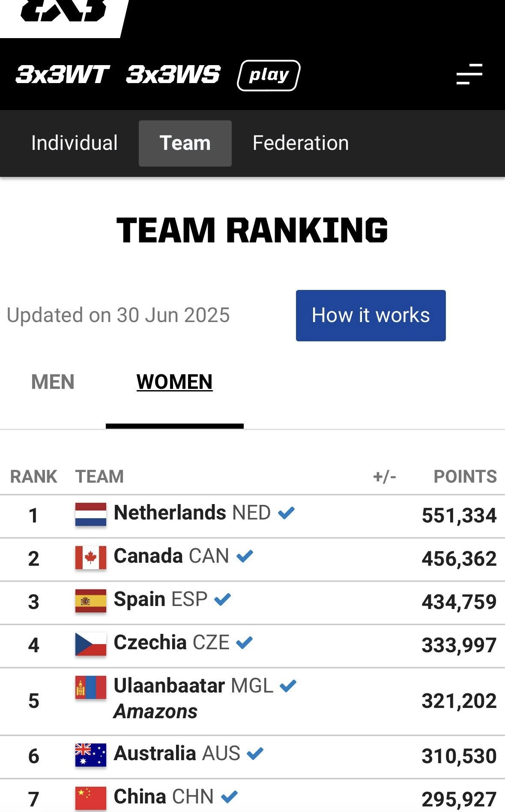Click the FIBA 3x3 logo
This screenshot has width=505, height=812.
(x=63, y=13)
